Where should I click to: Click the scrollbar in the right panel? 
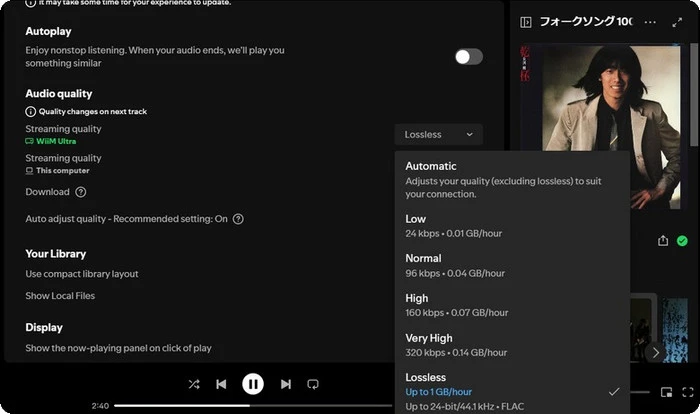pos(694,94)
